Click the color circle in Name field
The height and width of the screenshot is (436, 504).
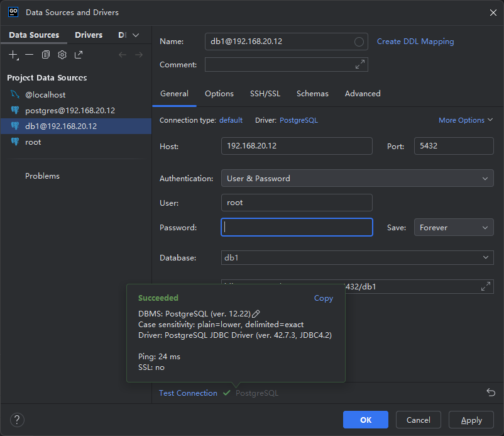tap(359, 42)
